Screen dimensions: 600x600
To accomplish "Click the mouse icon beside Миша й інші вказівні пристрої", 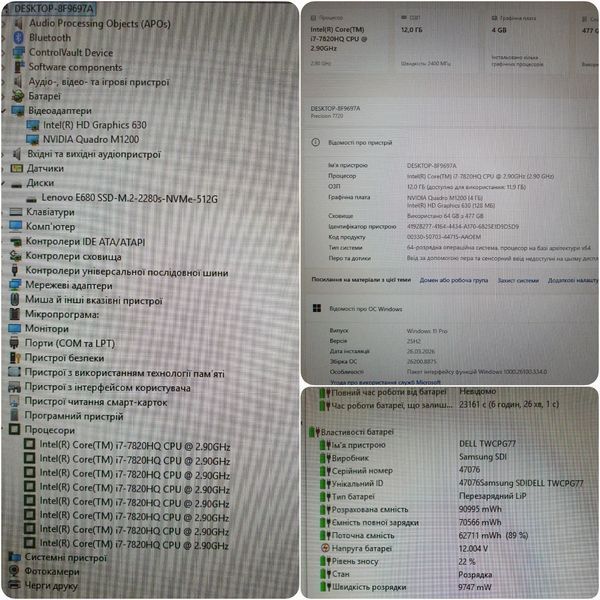I will (15, 299).
